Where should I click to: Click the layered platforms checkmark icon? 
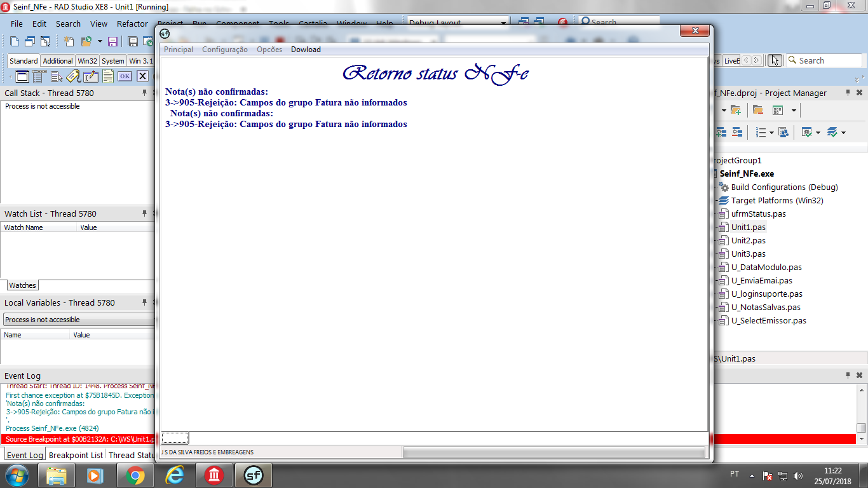point(832,132)
